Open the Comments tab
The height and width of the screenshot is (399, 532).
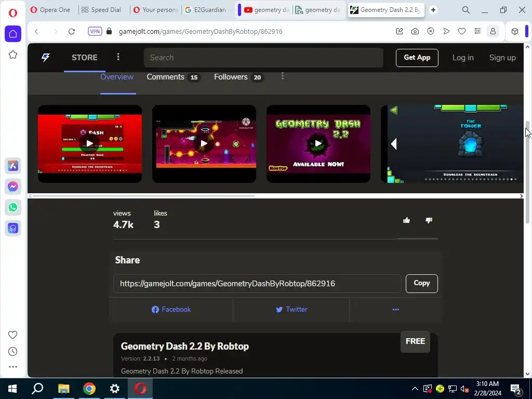(174, 77)
